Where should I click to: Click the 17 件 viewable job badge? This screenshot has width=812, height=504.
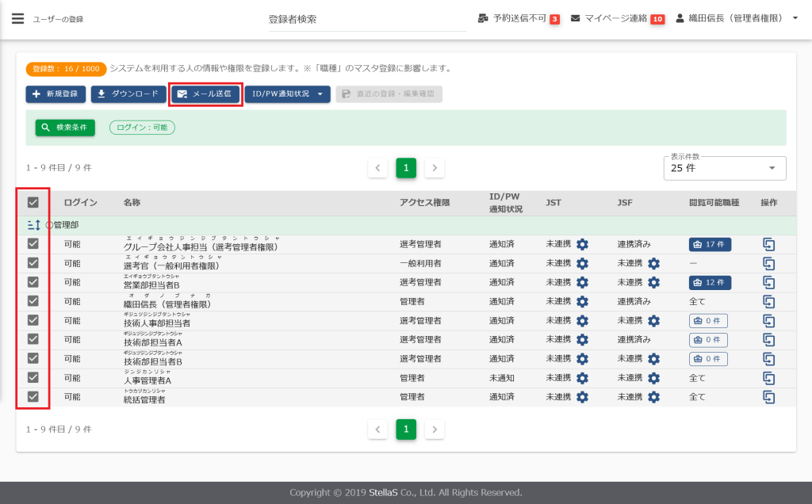pos(710,244)
